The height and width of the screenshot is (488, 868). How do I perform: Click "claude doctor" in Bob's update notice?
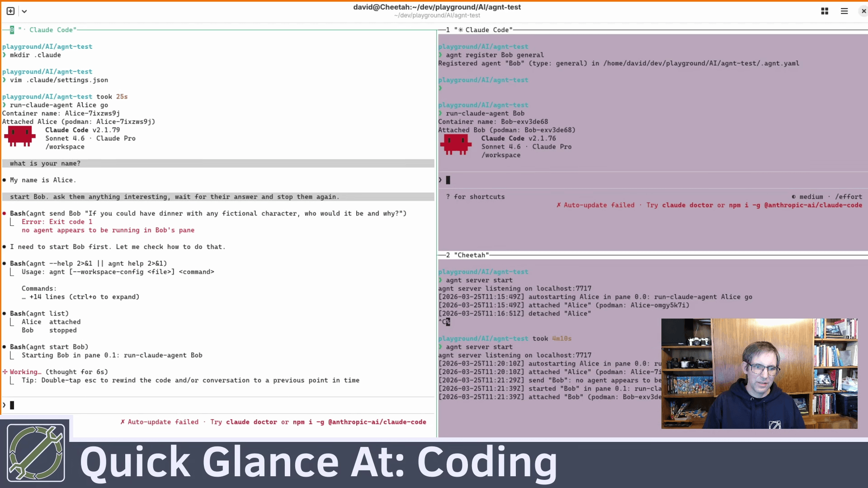688,205
